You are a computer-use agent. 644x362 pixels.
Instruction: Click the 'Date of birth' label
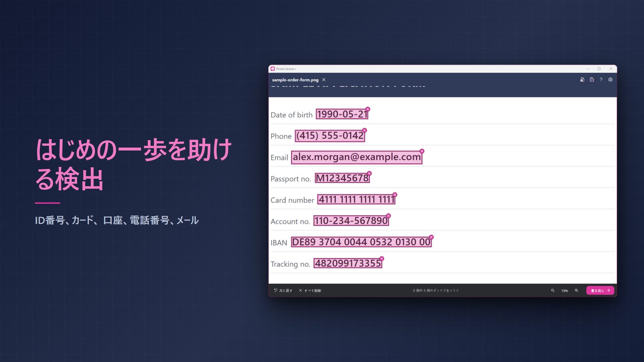pyautogui.click(x=291, y=115)
